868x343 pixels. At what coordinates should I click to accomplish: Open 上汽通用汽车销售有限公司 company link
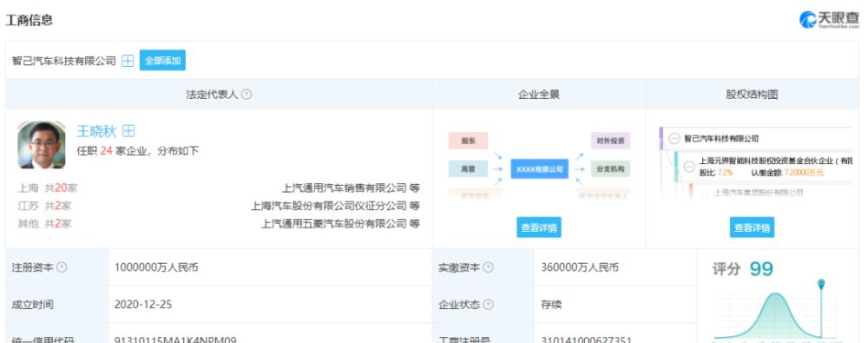345,188
